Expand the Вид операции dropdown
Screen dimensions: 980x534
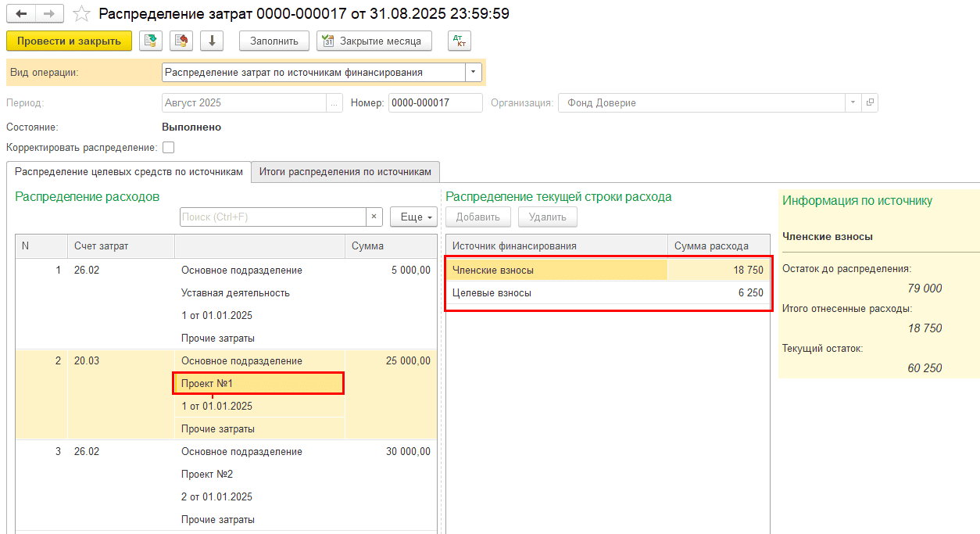[474, 72]
